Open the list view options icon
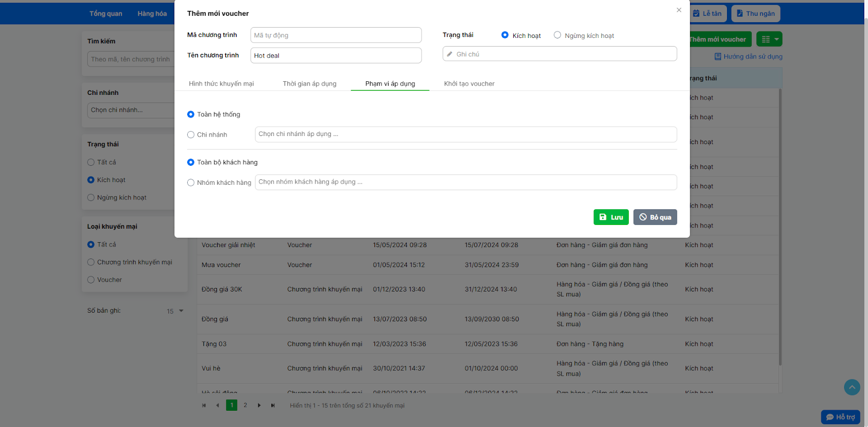This screenshot has height=427, width=868. [x=766, y=39]
